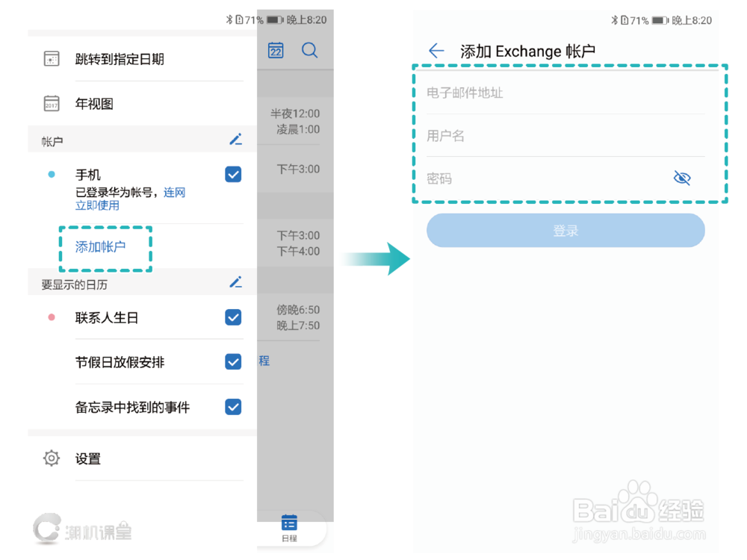Image resolution: width=747 pixels, height=560 pixels.
Task: Open the search magnifier icon
Action: pyautogui.click(x=310, y=49)
